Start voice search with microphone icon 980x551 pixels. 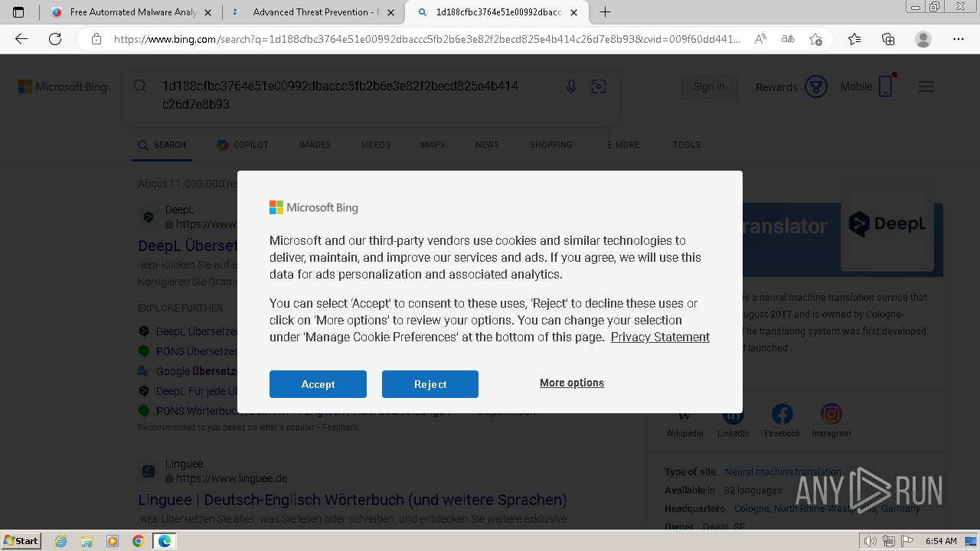571,86
